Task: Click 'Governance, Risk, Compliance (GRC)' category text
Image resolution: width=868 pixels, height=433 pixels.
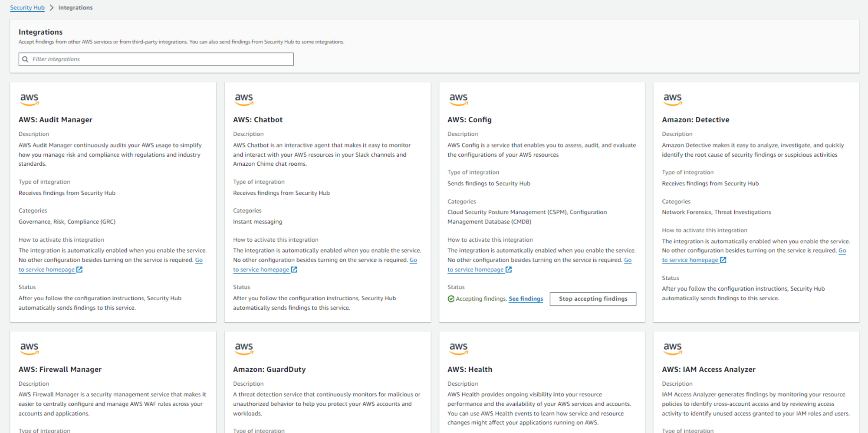Action: click(x=67, y=222)
